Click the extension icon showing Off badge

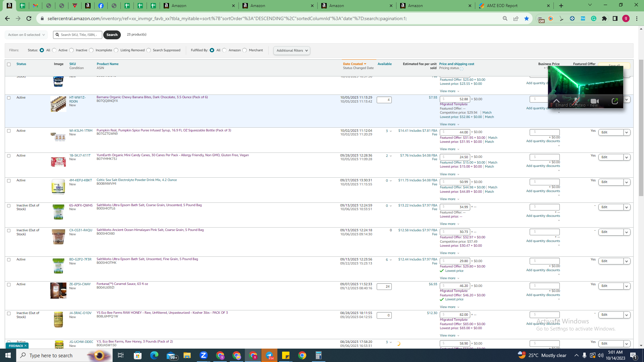tap(540, 19)
